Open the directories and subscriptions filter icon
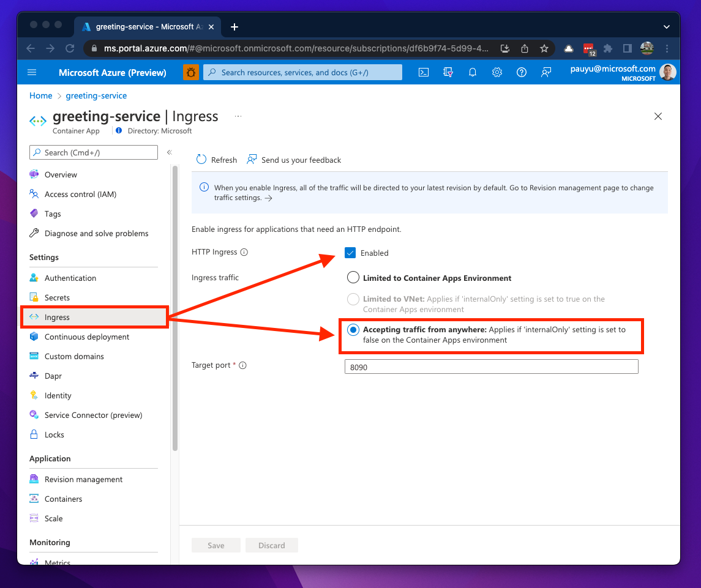 click(448, 72)
